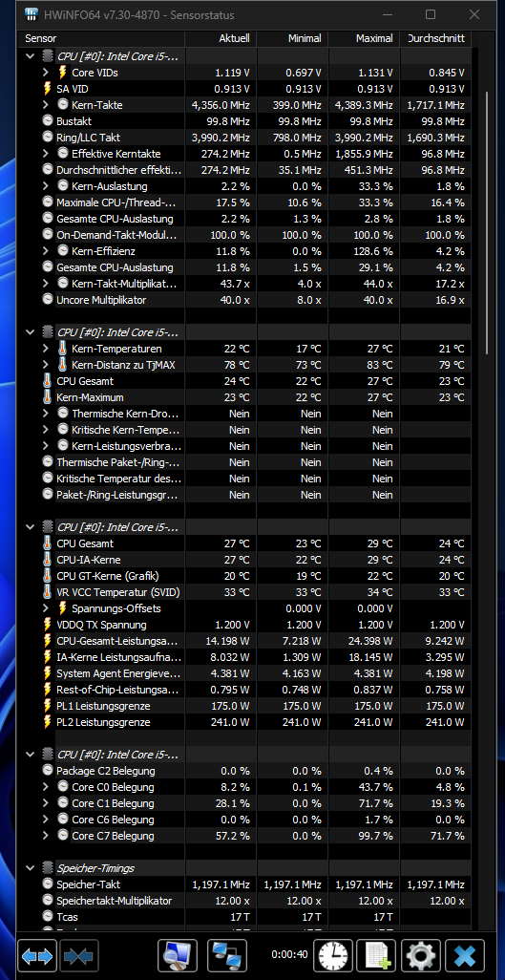Image resolution: width=505 pixels, height=980 pixels.
Task: Reset values with the clock icon
Action: click(x=333, y=956)
